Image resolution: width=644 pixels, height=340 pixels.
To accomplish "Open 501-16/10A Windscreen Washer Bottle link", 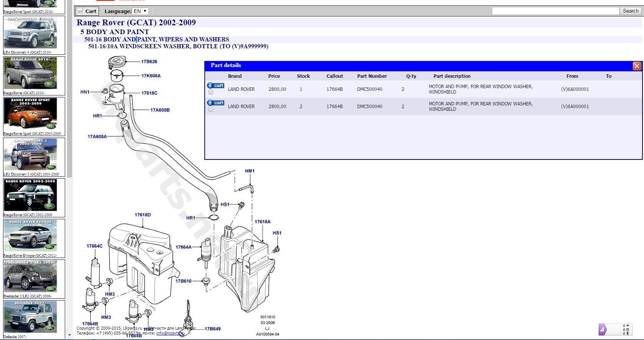I will click(178, 46).
